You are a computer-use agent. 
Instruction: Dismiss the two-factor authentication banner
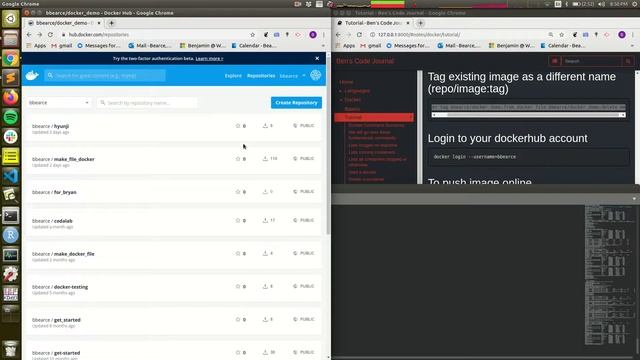coord(317,58)
